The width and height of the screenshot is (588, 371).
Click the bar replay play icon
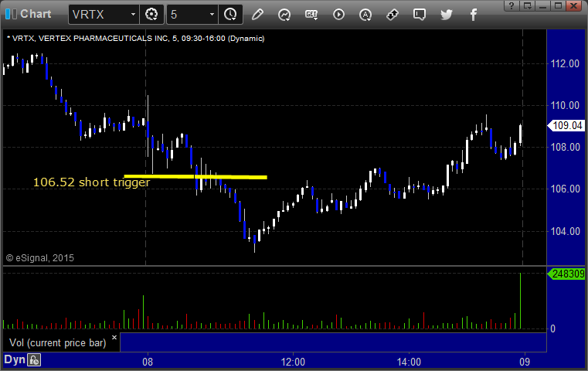(x=338, y=15)
